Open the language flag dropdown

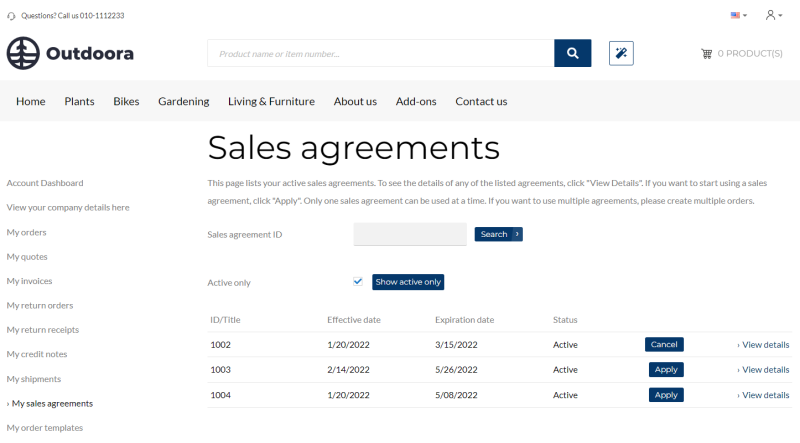[738, 15]
